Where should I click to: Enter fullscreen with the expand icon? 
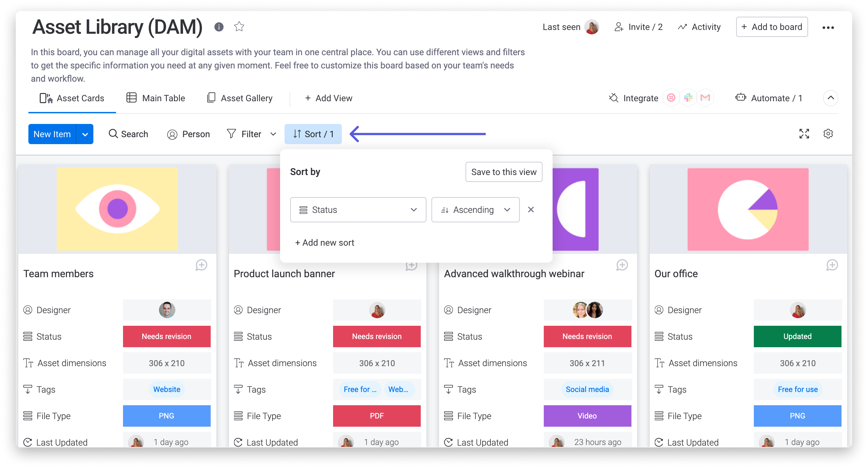click(804, 134)
